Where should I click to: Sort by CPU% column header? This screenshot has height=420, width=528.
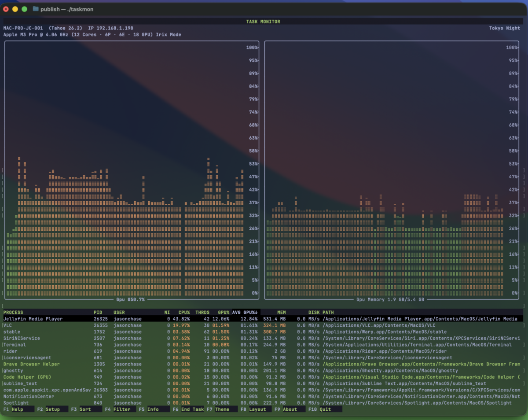click(x=184, y=313)
